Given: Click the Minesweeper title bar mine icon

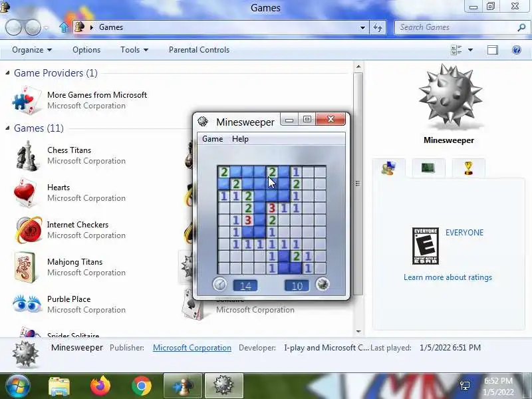Looking at the screenshot, I should tap(203, 121).
